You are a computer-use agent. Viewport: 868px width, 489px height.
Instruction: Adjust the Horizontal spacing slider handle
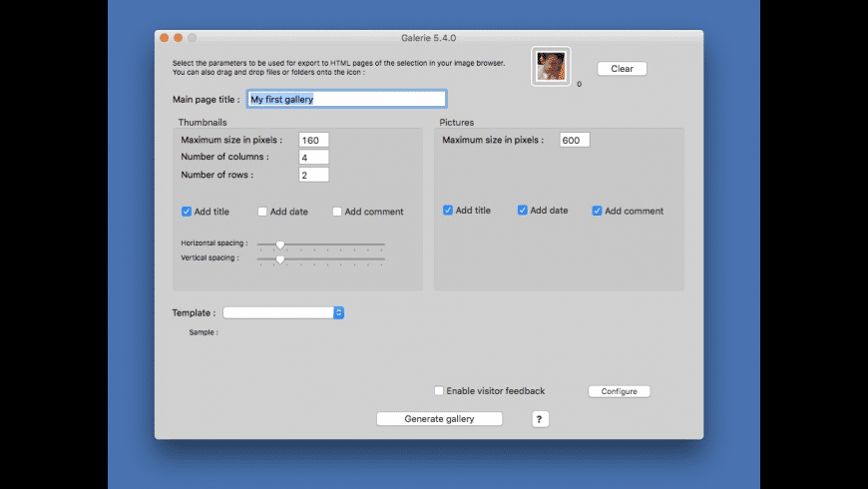[280, 244]
